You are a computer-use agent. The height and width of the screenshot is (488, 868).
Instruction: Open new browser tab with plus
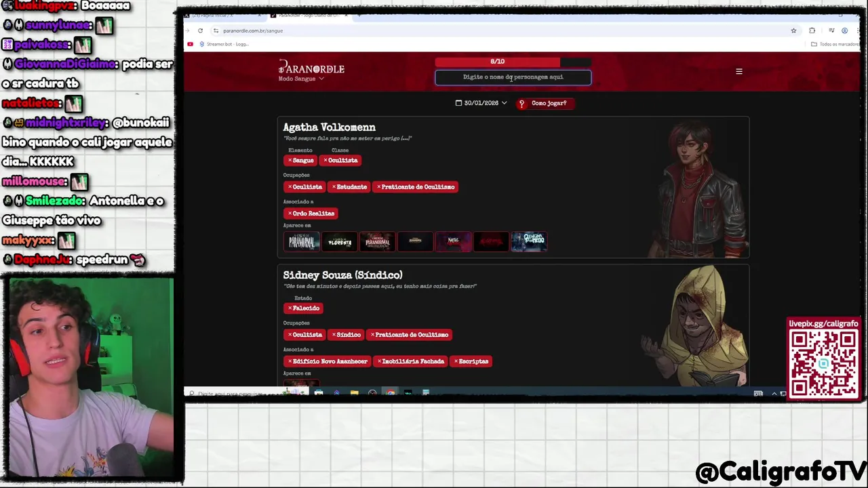359,15
